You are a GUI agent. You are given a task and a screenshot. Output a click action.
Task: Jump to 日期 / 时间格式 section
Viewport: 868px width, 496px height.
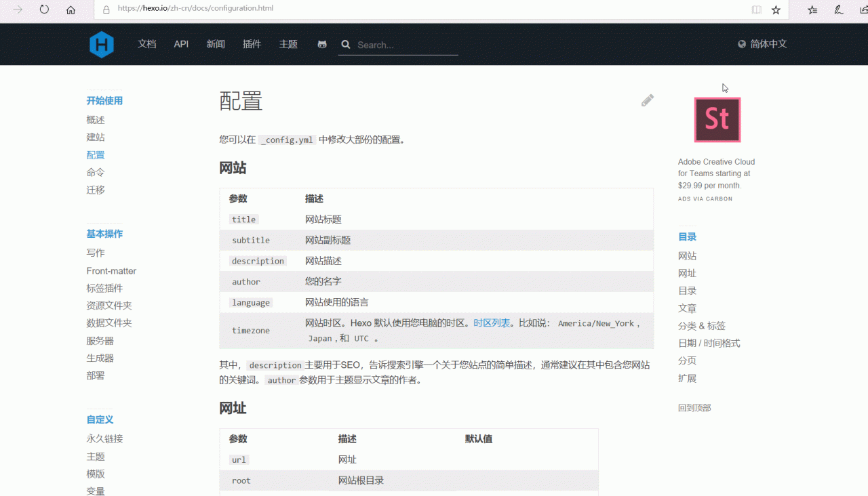click(x=709, y=344)
